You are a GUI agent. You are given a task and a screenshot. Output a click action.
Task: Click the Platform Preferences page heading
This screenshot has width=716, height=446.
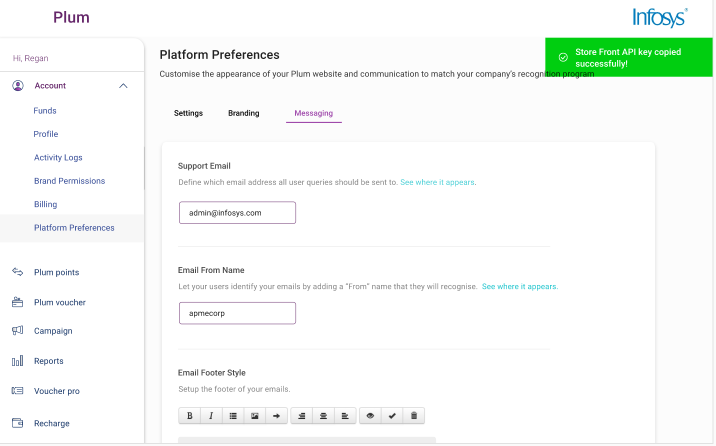tap(219, 55)
